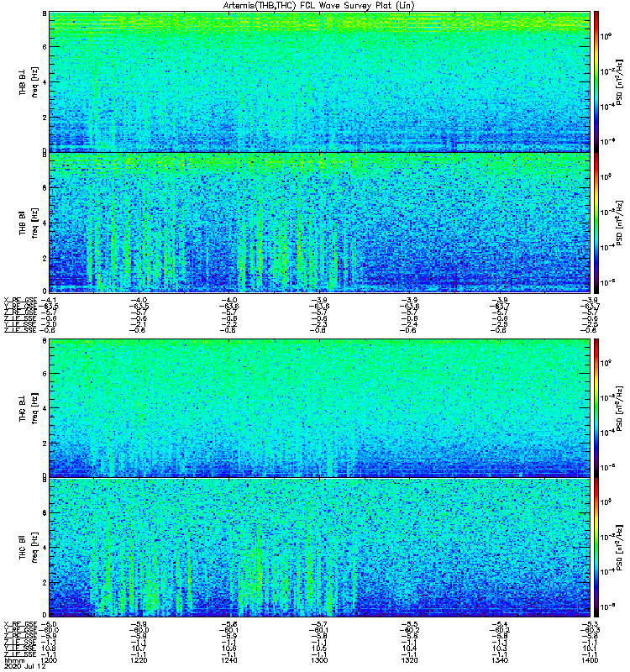The width and height of the screenshot is (630, 672).
Task: Click the "1400" time tick label
Action: 590,660
